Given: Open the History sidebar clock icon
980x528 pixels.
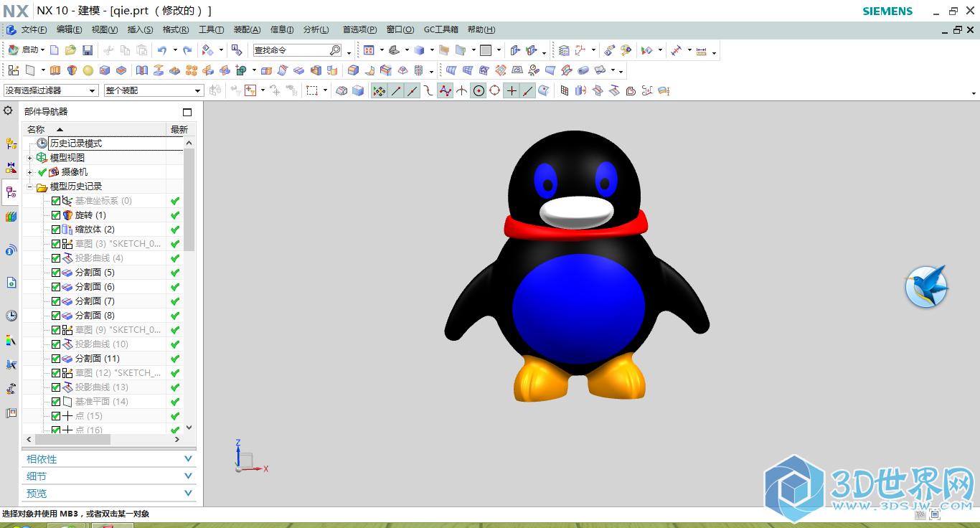Looking at the screenshot, I should (11, 316).
